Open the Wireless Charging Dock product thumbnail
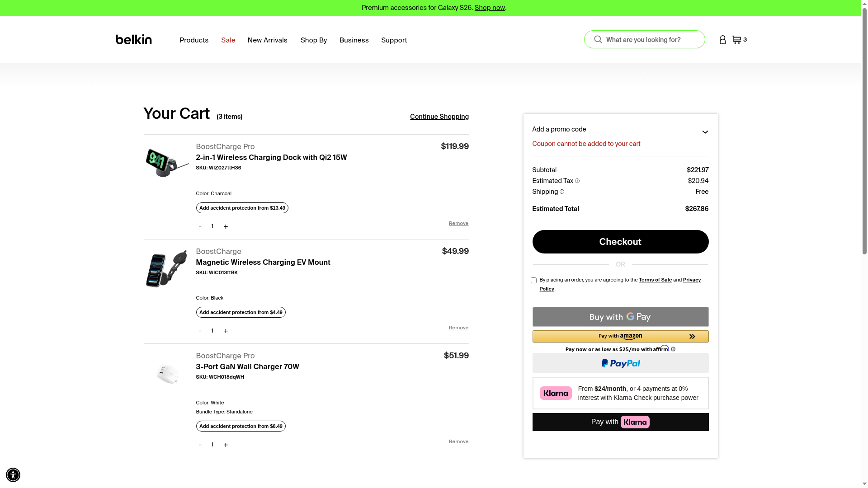 click(x=167, y=163)
